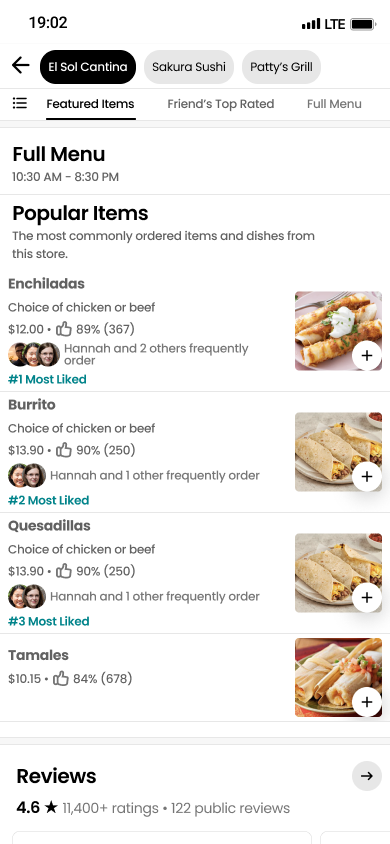Select the El Sol Cantina chip
This screenshot has width=390, height=844.
[x=88, y=67]
